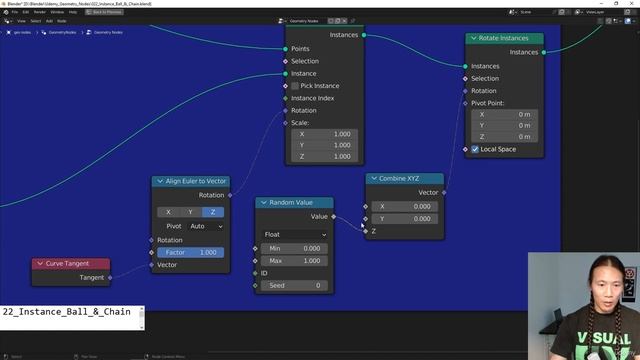Open the Edit menu
The image size is (640, 360).
[x=26, y=12]
